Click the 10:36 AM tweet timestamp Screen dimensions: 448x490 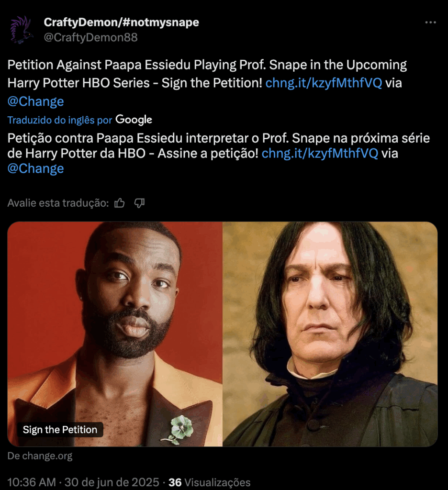point(32,482)
